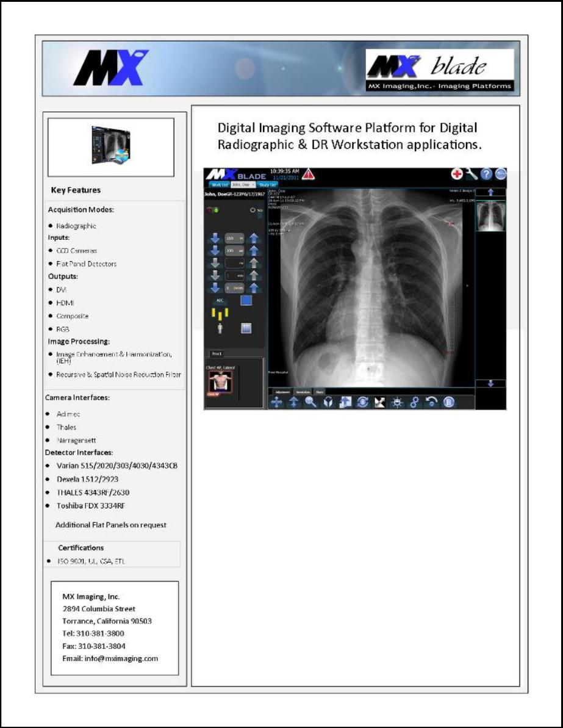Click the software box thumbnail above Key Features

[x=111, y=145]
